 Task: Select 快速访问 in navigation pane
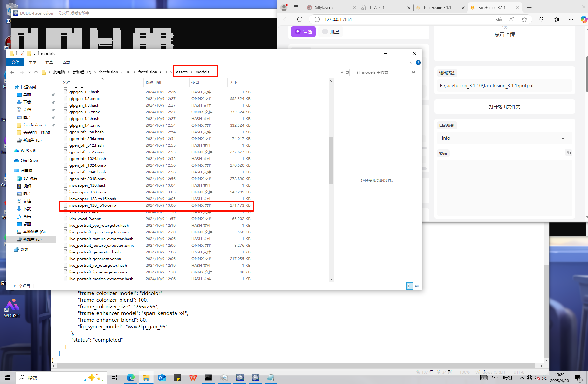28,87
